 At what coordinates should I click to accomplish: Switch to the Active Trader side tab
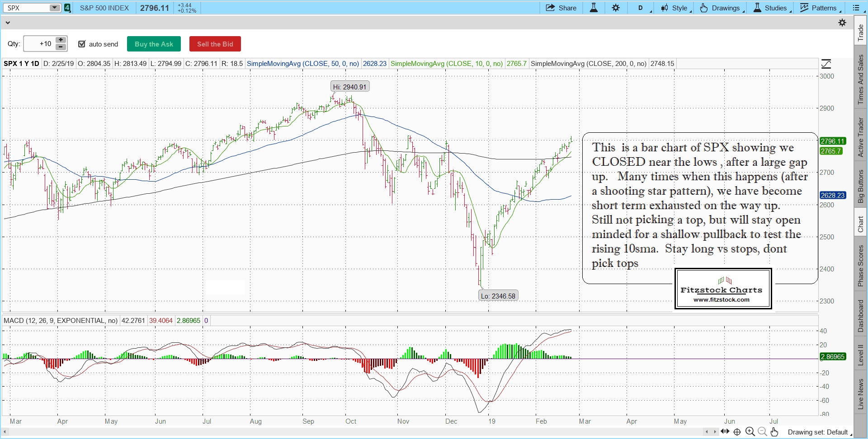(860, 137)
